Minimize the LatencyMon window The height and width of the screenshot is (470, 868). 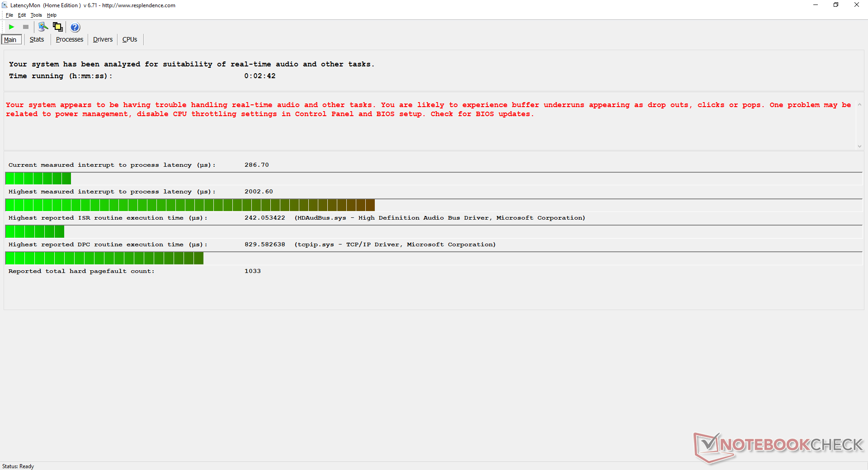tap(816, 5)
